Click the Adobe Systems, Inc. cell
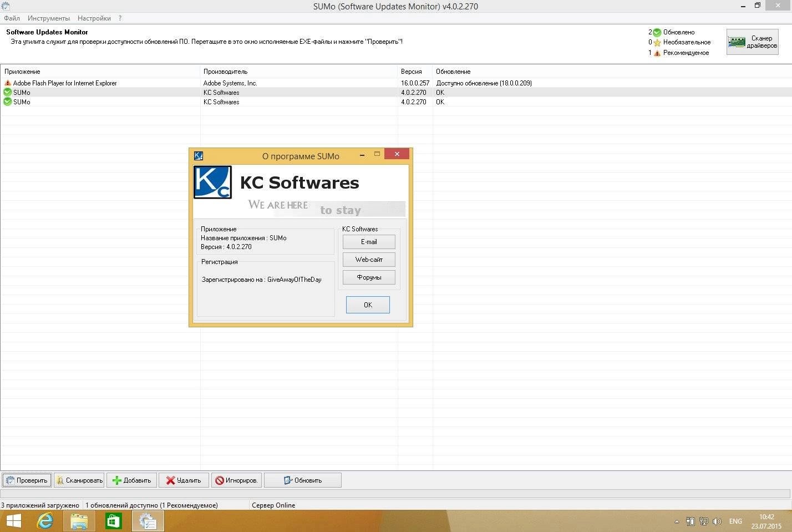 [230, 83]
